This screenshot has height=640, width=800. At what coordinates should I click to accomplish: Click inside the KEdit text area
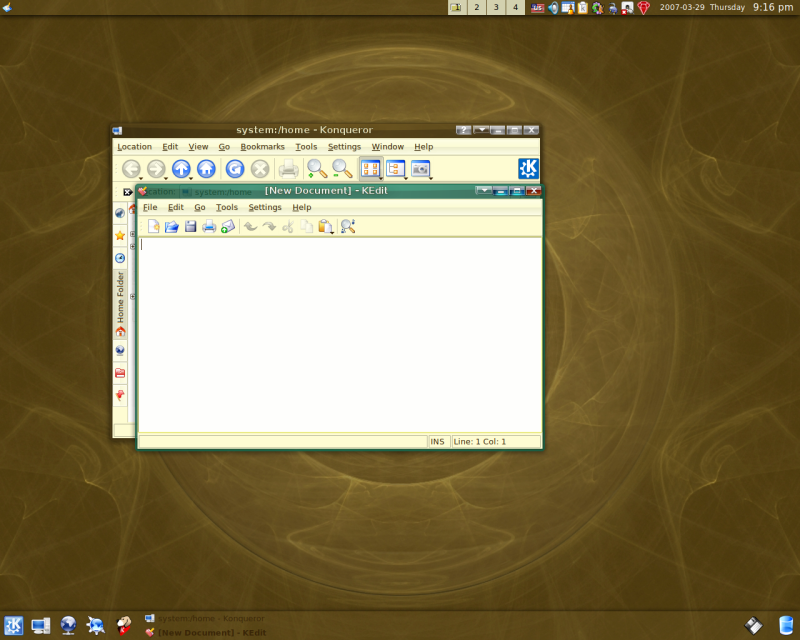click(x=340, y=335)
